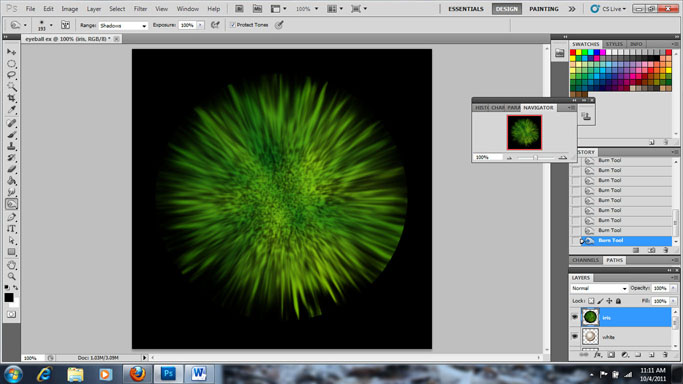Select the Type tool
The height and width of the screenshot is (384, 683).
pyautogui.click(x=11, y=229)
